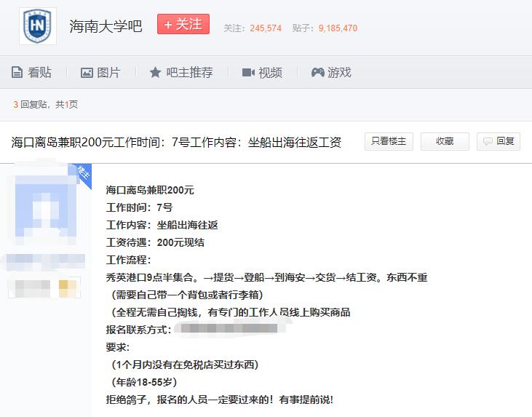Click the line 工作流程：

pos(129,260)
